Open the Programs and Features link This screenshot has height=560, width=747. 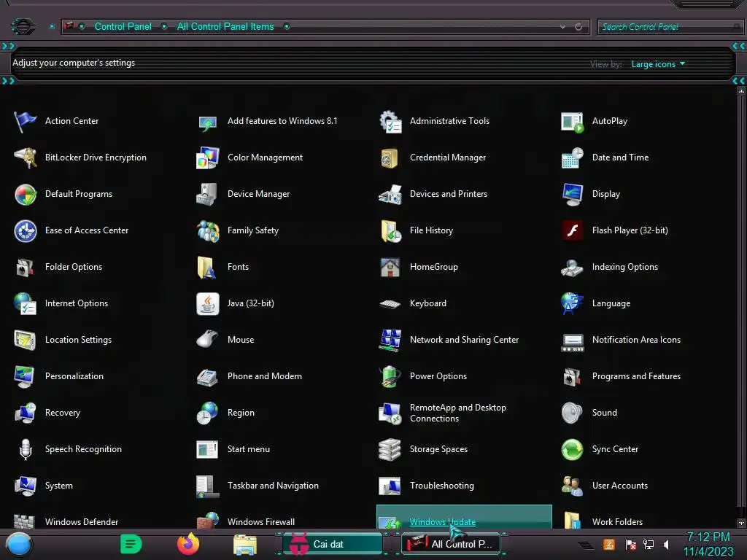click(x=636, y=376)
